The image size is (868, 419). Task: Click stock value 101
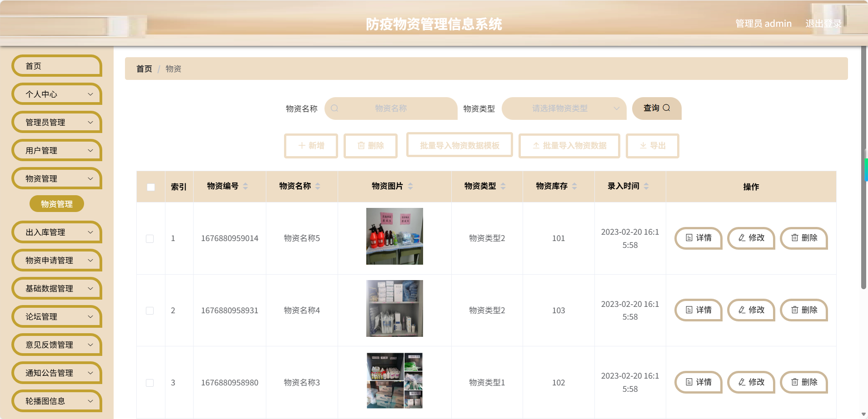[559, 238]
